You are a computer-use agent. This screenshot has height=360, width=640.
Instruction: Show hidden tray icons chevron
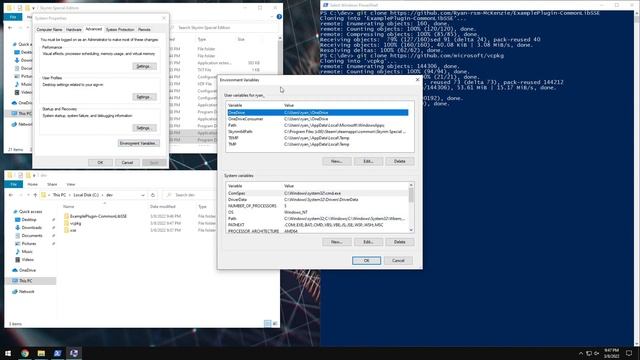(581, 353)
